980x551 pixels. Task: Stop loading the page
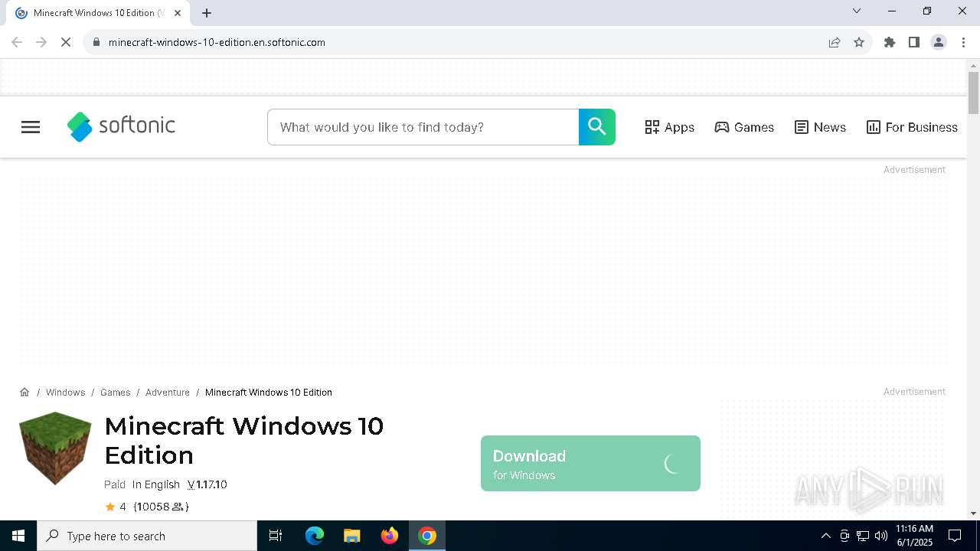point(66,42)
